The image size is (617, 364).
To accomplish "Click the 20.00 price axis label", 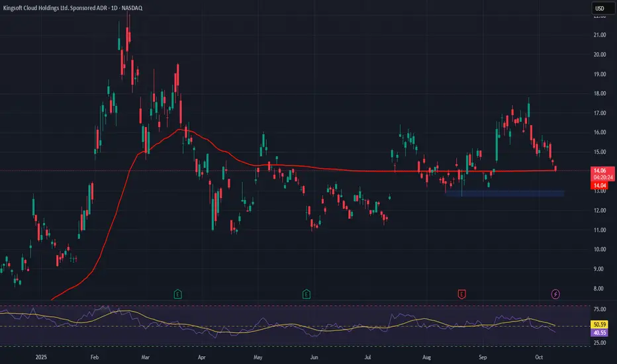I will [600, 55].
